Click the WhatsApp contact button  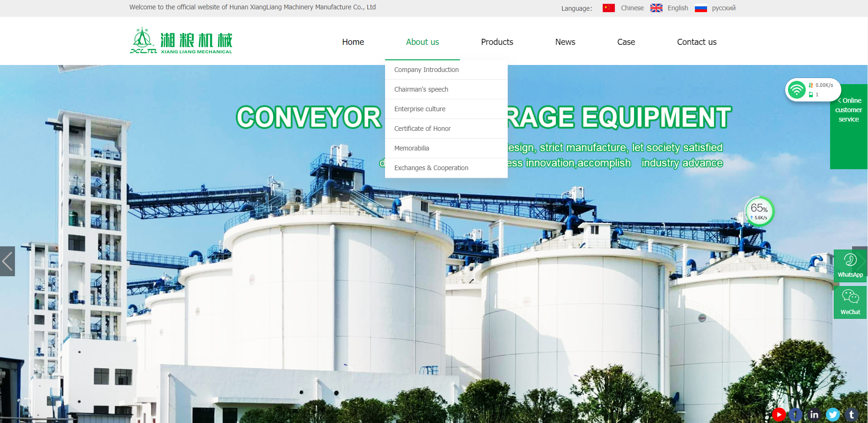click(850, 265)
